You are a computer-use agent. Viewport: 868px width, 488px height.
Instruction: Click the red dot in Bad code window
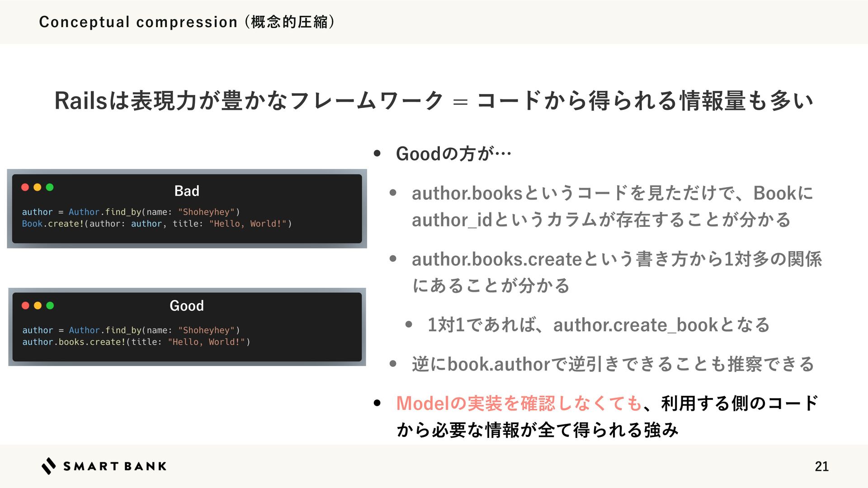(x=25, y=187)
